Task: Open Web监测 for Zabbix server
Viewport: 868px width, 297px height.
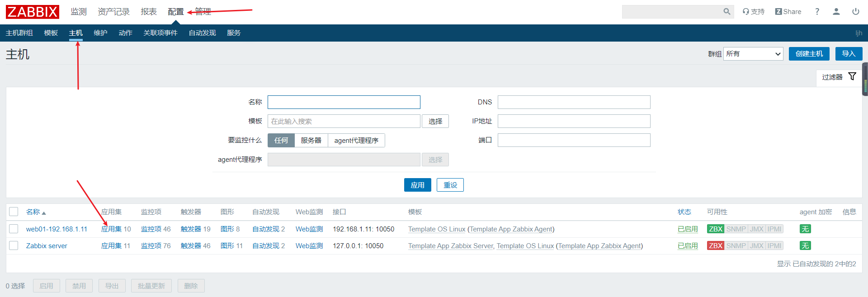Action: (309, 246)
